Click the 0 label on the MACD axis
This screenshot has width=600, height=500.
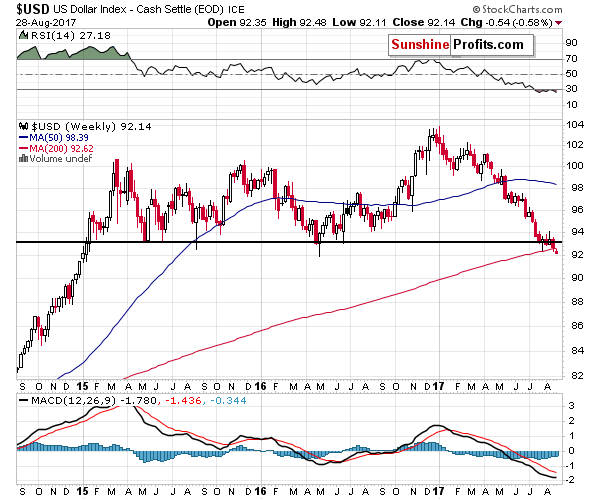pyautogui.click(x=572, y=450)
